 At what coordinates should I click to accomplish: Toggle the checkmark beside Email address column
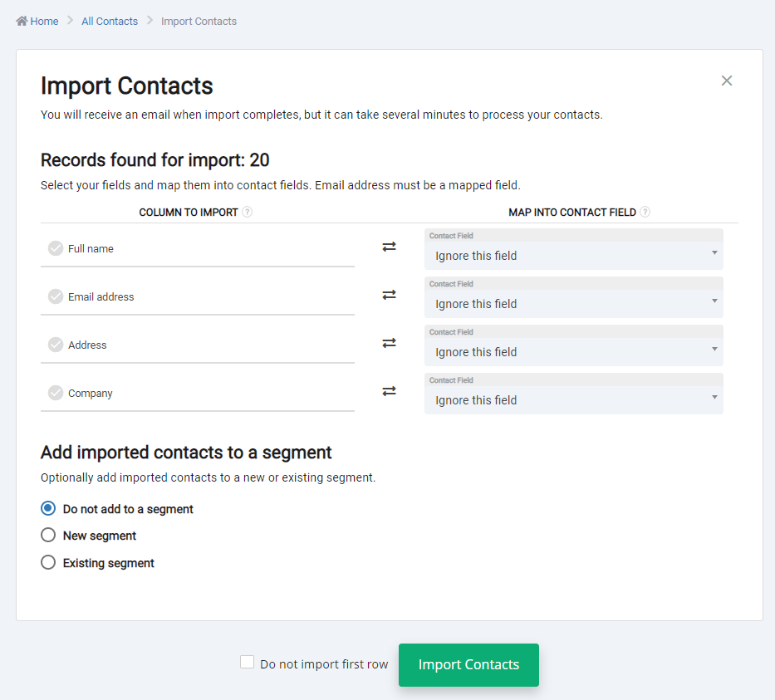tap(56, 296)
